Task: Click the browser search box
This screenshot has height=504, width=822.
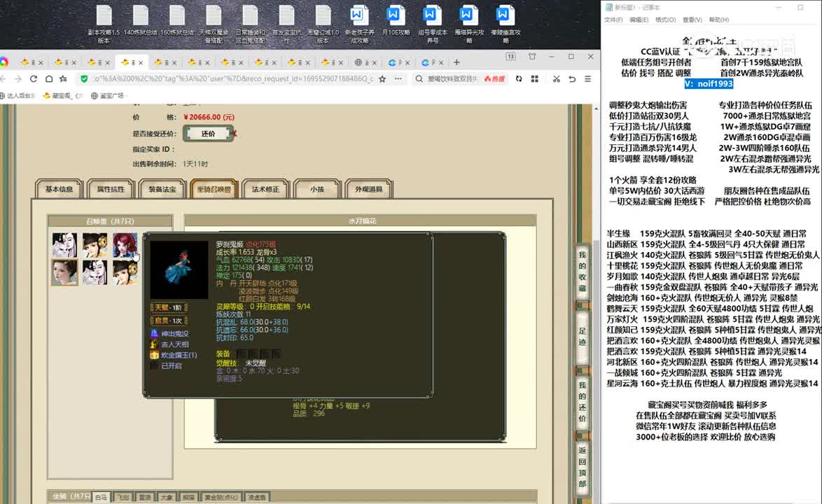Action: pos(452,78)
